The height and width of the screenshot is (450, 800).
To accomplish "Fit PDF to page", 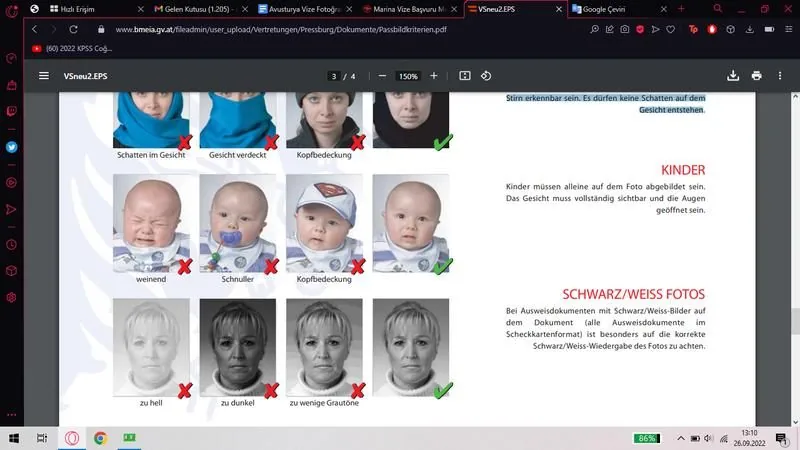I will (x=465, y=76).
